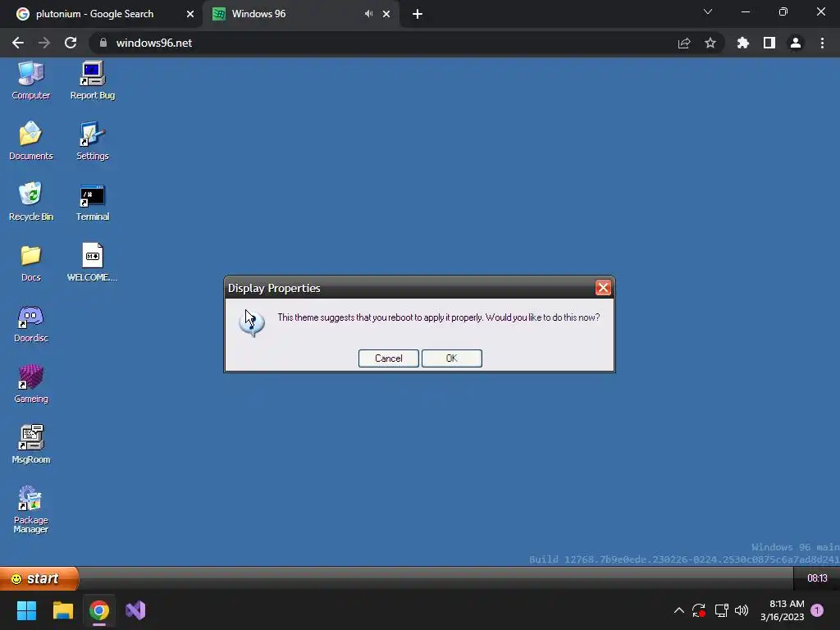Share this page icon
The width and height of the screenshot is (840, 630).
point(684,43)
